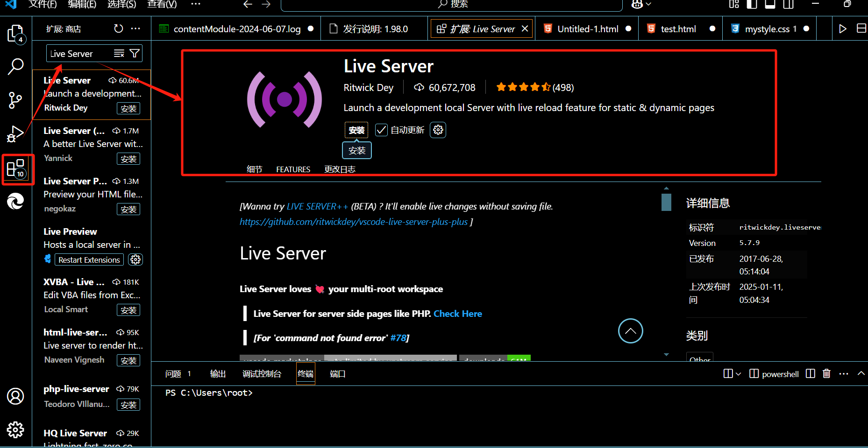Switch to the 端口 panel tab

tap(337, 374)
